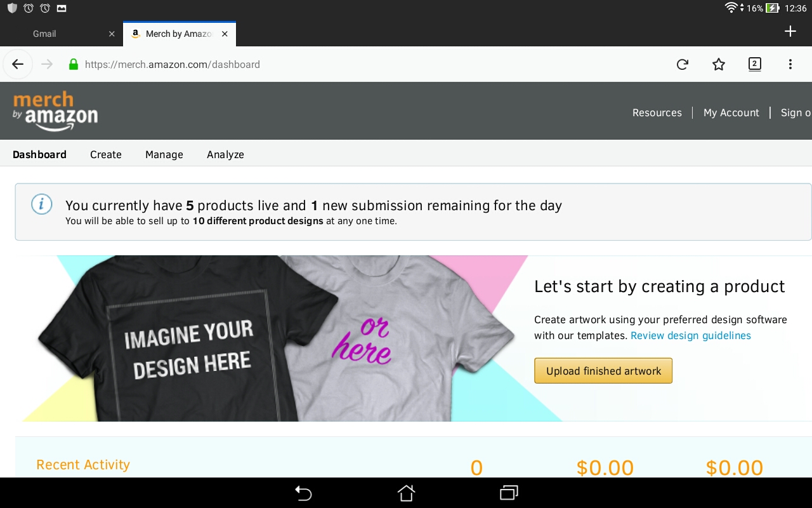This screenshot has height=508, width=812.
Task: Tap the info icon in notification banner
Action: coord(42,204)
